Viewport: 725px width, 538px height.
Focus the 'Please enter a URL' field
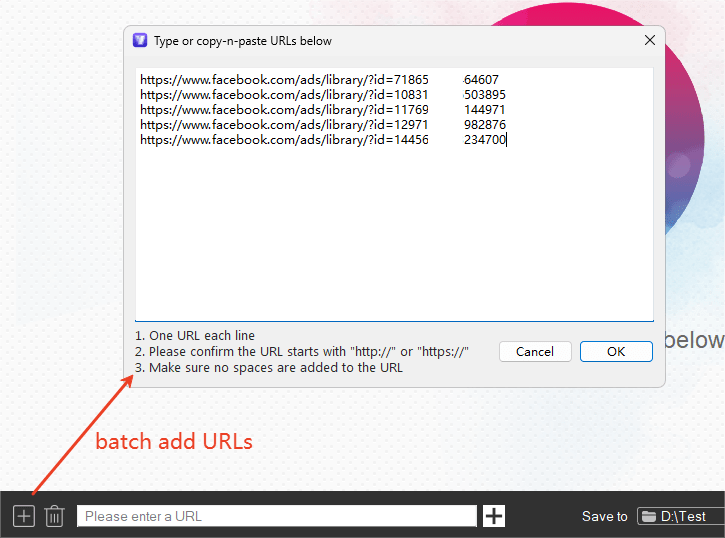point(276,516)
